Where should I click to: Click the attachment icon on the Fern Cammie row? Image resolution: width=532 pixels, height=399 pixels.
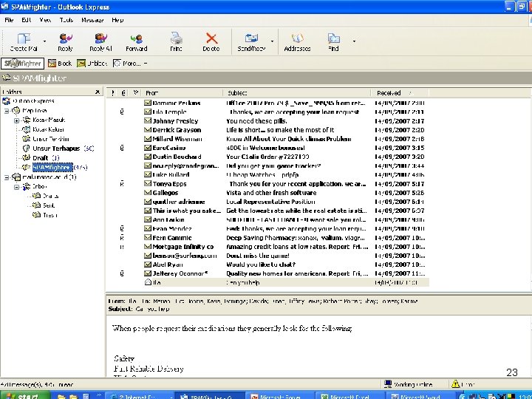(122, 237)
